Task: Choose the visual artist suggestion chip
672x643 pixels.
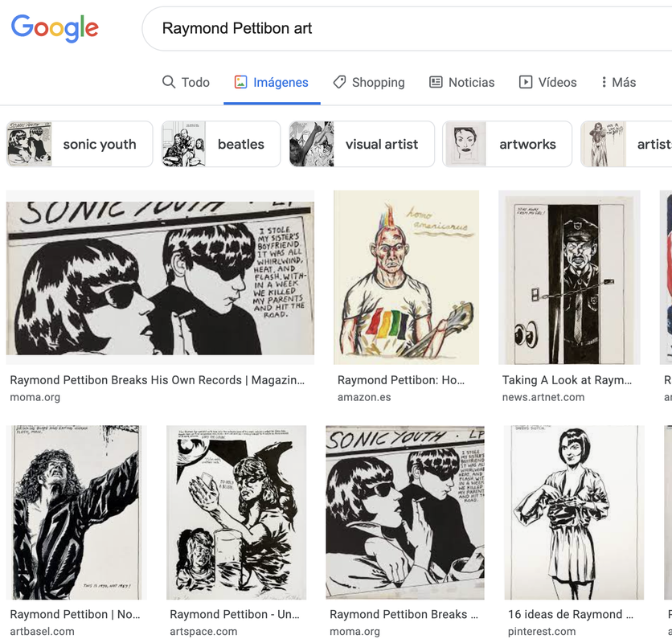Action: [362, 144]
